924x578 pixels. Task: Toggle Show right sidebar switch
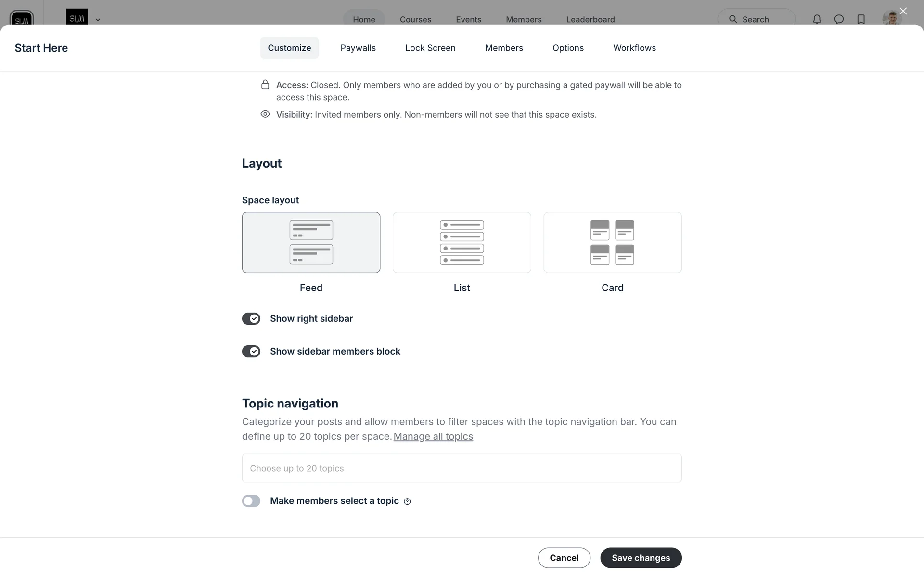(x=251, y=319)
